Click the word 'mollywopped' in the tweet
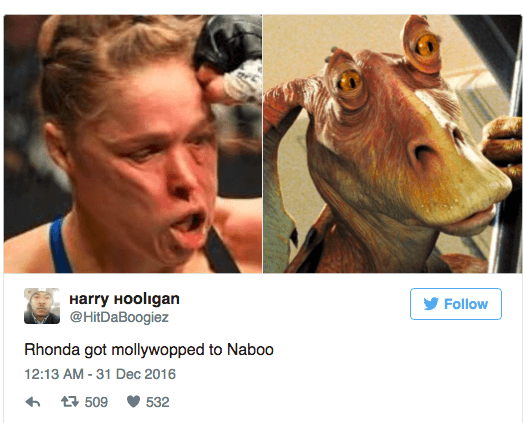Viewport: 523px width, 423px height. [158, 350]
